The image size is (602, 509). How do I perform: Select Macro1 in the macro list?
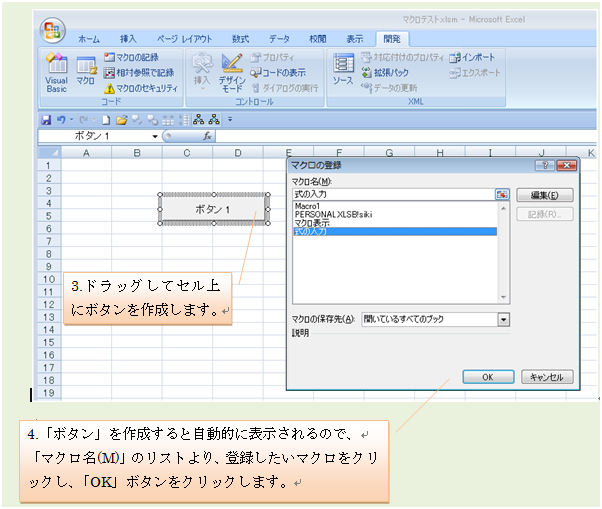pyautogui.click(x=307, y=206)
